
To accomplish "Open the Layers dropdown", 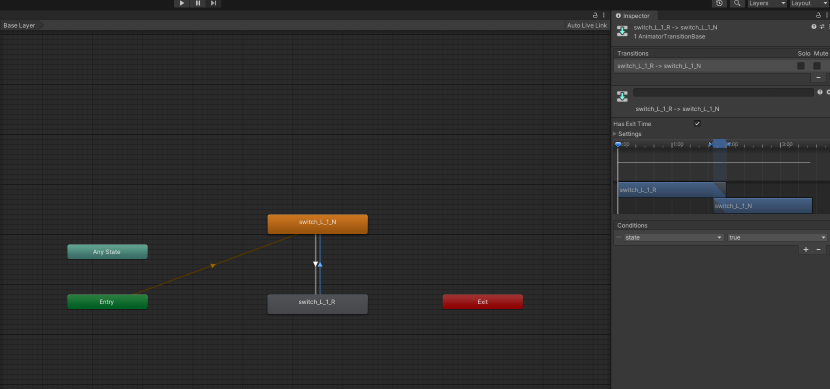I will [767, 3].
